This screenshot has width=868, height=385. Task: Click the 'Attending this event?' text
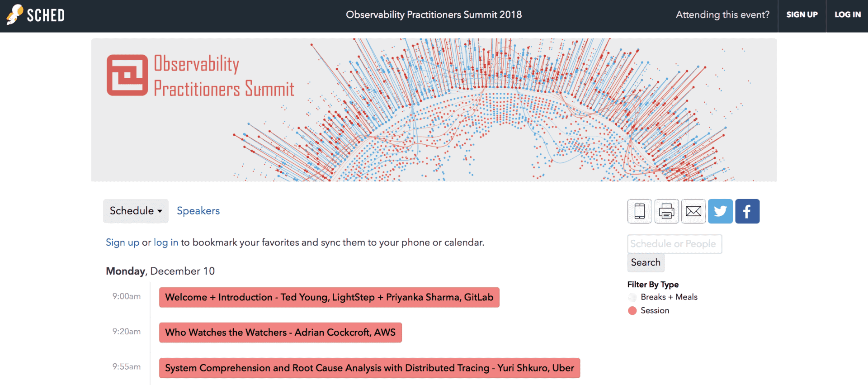point(722,15)
